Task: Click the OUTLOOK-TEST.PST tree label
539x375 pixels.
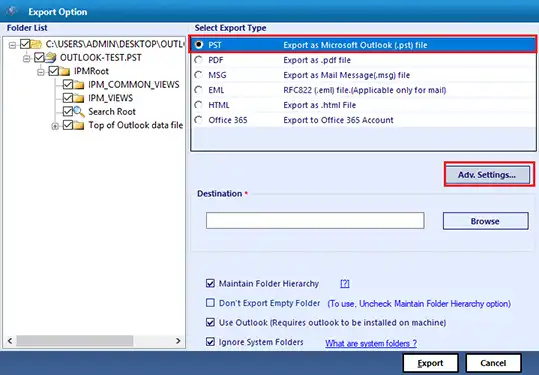Action: [x=101, y=57]
